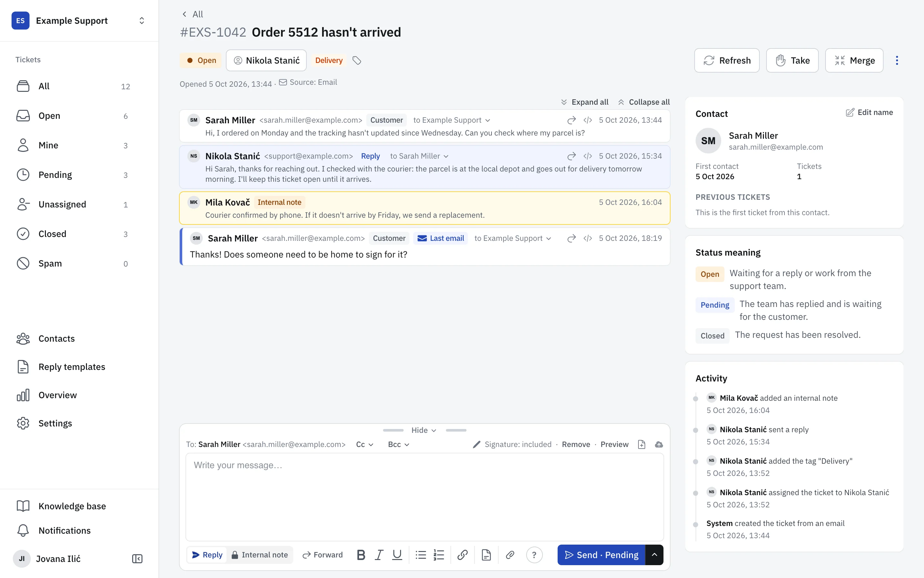924x578 pixels.
Task: Click the add tag icon next to Delivery
Action: pos(357,60)
